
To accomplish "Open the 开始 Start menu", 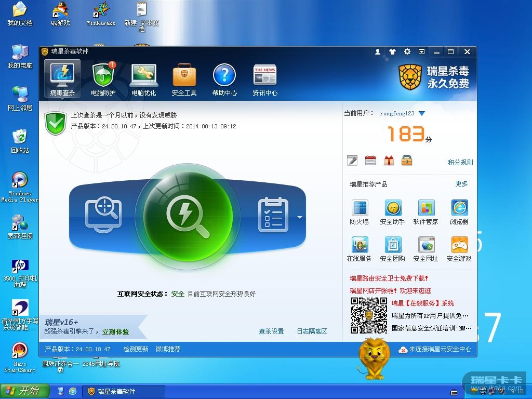I will 25,391.
